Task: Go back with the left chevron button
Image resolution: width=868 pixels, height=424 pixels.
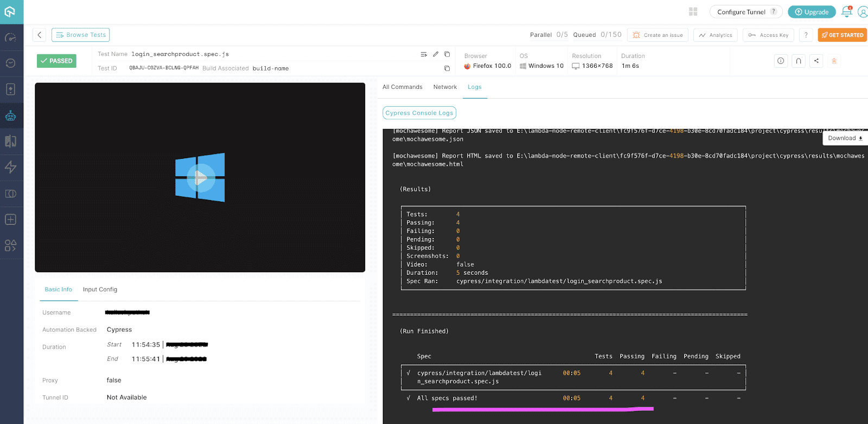Action: click(39, 35)
